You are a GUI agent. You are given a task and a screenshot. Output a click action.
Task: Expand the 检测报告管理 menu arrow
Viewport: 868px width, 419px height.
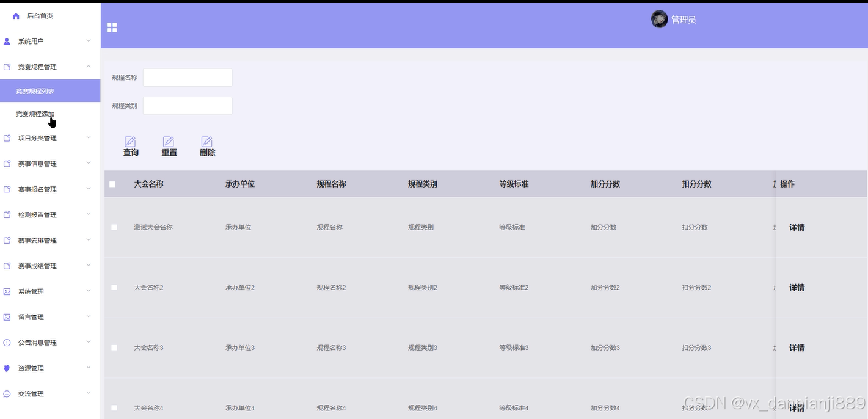89,214
